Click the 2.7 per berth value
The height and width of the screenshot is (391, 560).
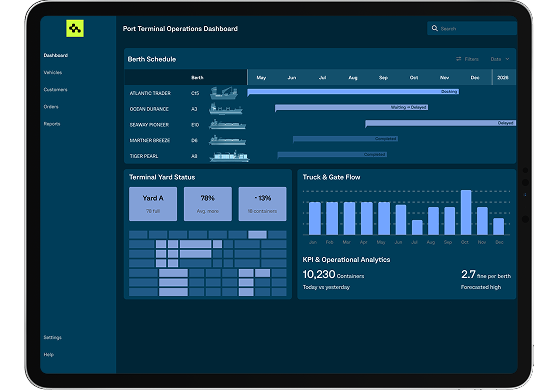tap(486, 274)
